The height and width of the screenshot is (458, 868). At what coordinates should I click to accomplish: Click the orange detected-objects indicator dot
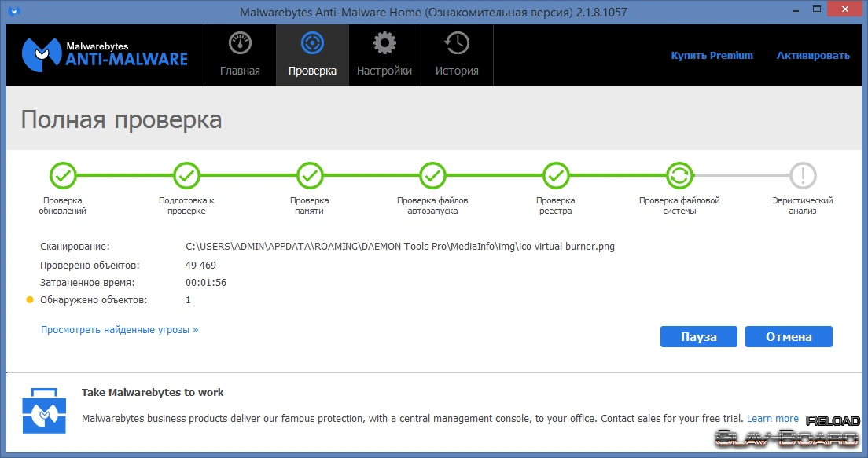coord(30,300)
